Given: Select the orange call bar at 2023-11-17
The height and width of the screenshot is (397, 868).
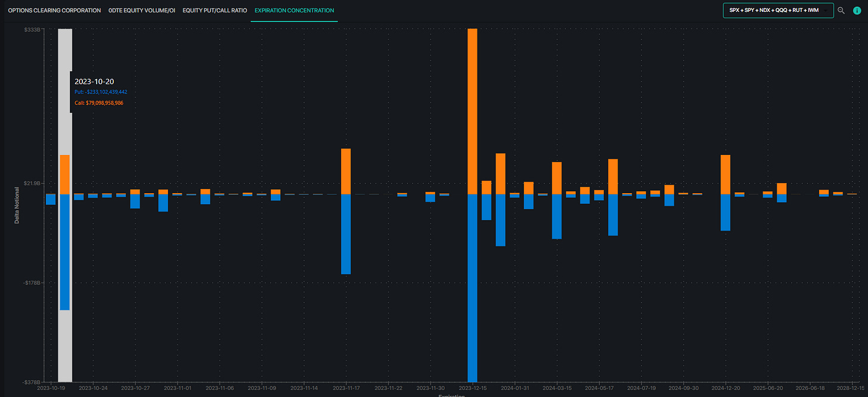Looking at the screenshot, I should pyautogui.click(x=346, y=171).
